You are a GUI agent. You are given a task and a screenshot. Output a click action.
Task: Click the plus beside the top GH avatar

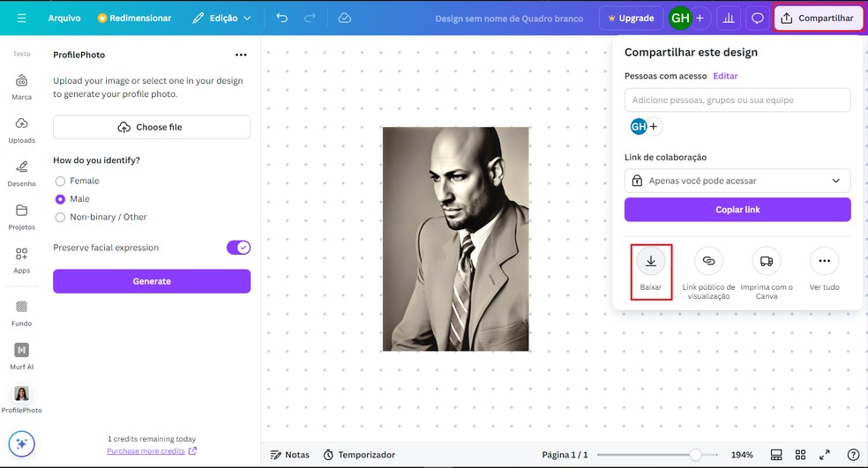click(700, 19)
